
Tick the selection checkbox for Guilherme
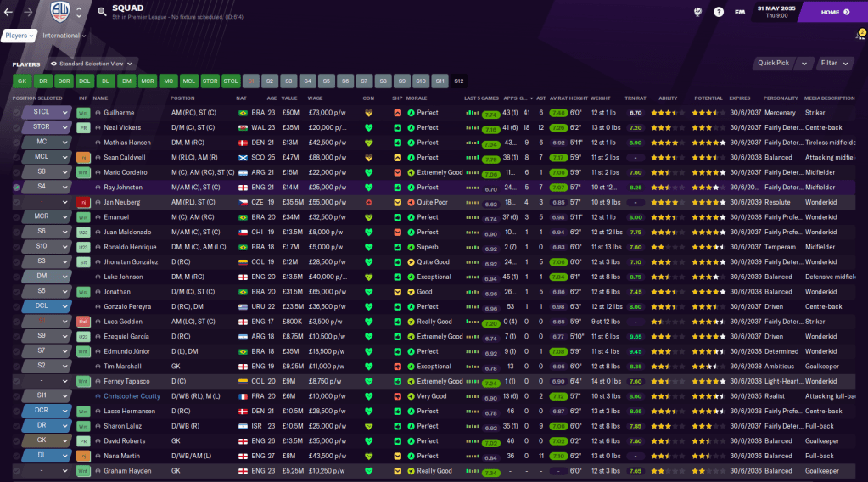click(x=16, y=113)
